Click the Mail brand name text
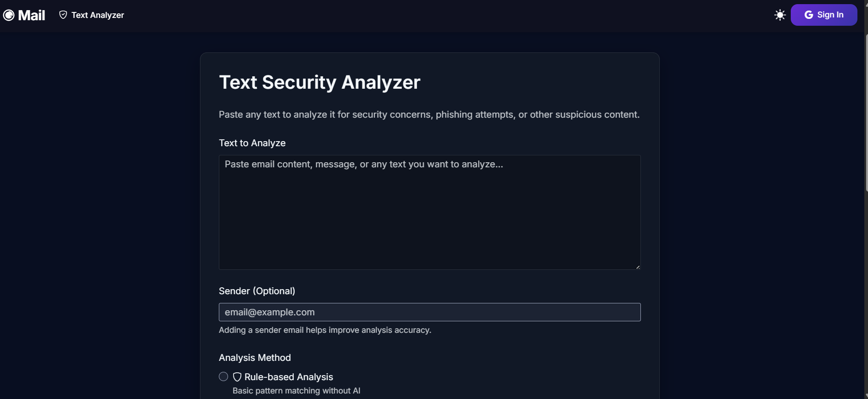 coord(31,16)
